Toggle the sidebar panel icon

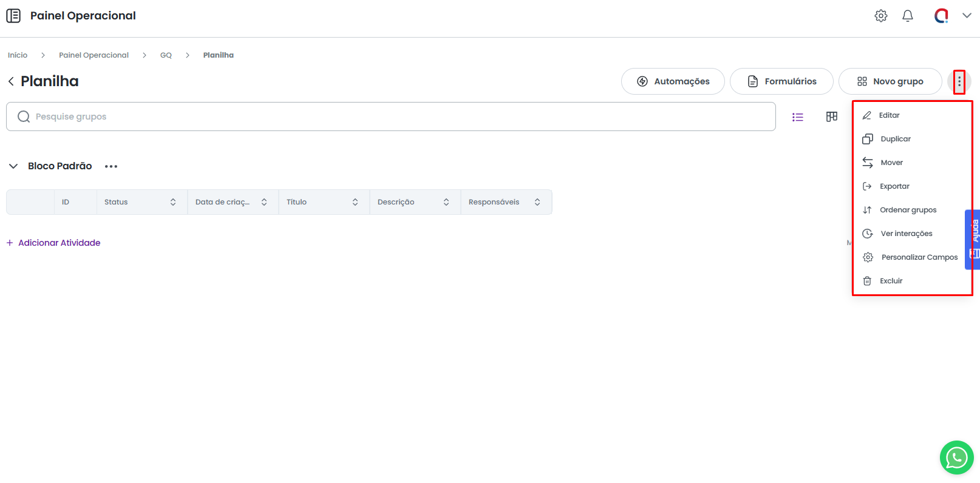(x=13, y=16)
